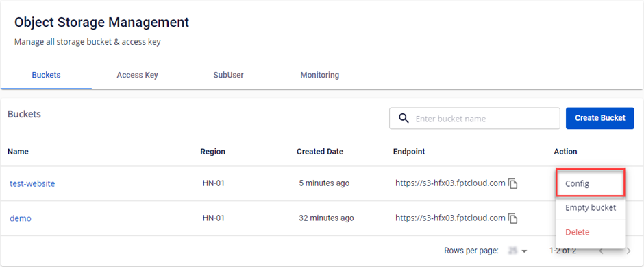Open the Monitoring tab
The image size is (644, 267).
click(x=319, y=76)
